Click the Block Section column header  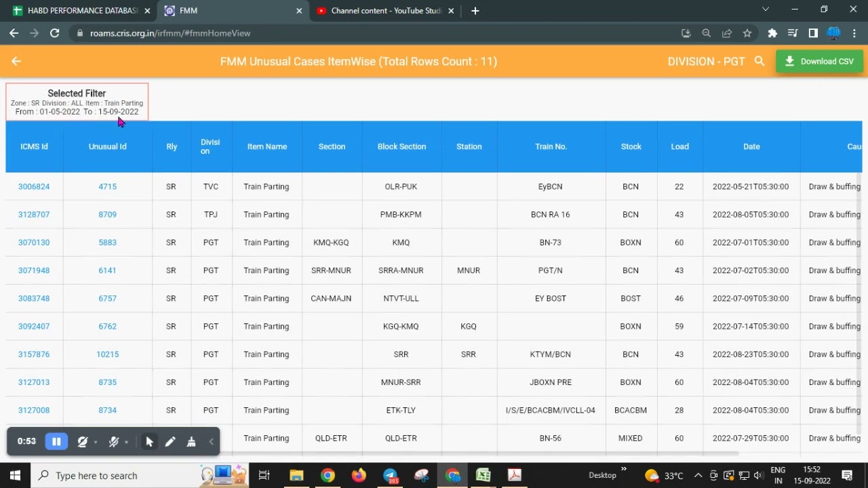tap(401, 146)
